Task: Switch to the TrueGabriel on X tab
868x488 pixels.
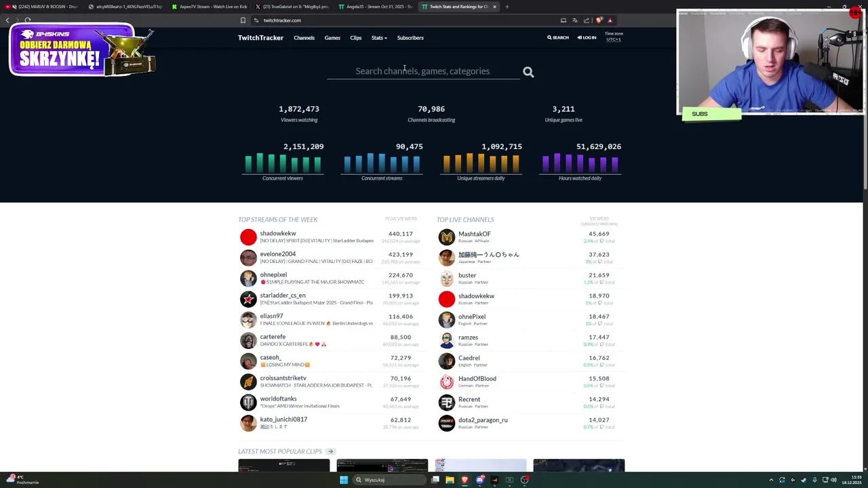Action: 292,7
